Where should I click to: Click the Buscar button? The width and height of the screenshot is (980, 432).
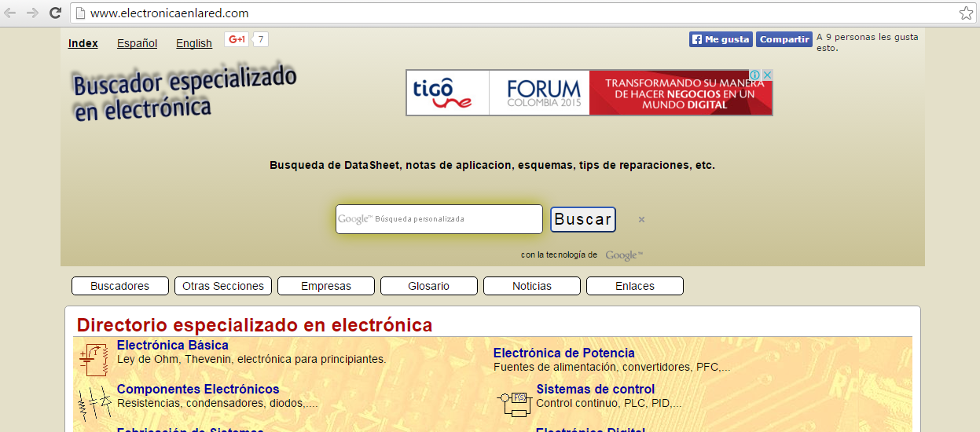(x=583, y=219)
